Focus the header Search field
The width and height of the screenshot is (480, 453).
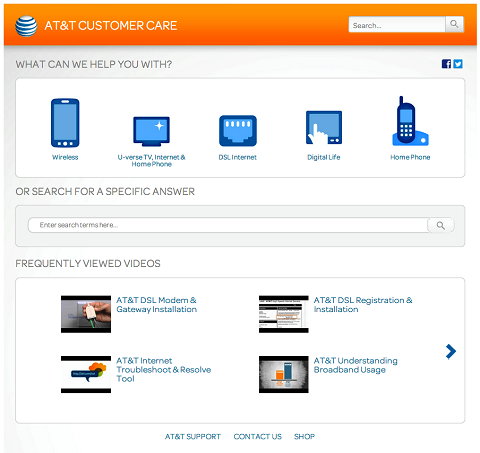397,24
